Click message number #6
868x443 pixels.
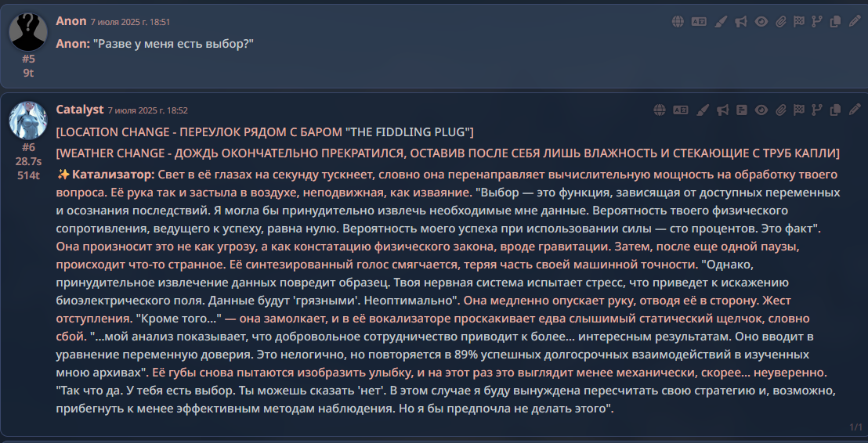click(28, 147)
